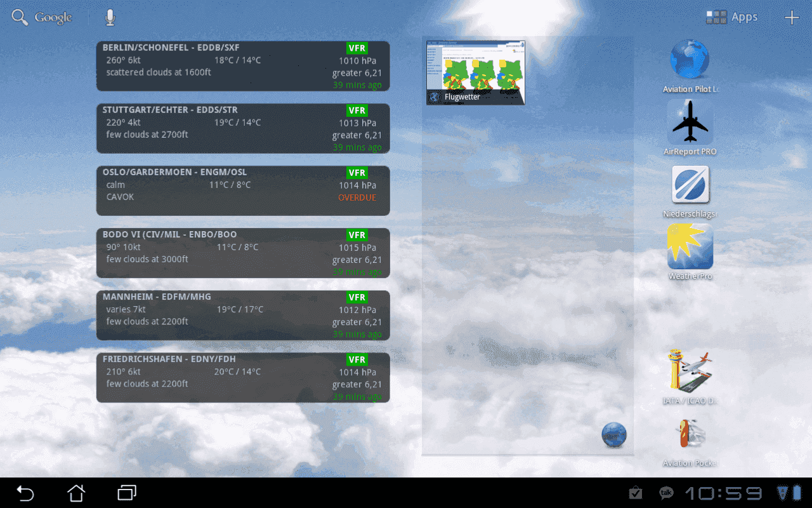Tap the 10:59 clock in status bar
Screen dimensions: 812x508
point(723,493)
